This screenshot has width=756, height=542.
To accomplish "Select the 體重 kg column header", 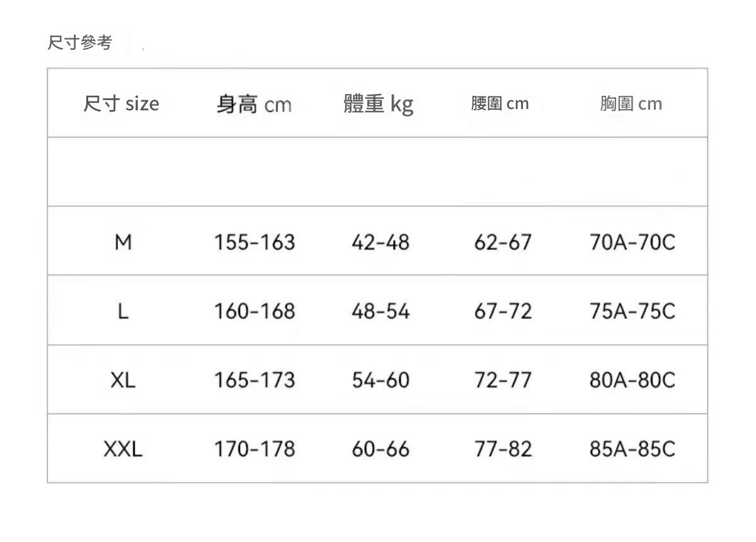I will (x=379, y=103).
